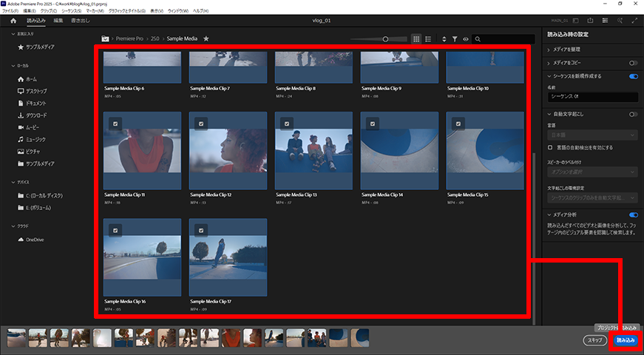
Task: Switch to list view of media
Action: [x=428, y=38]
